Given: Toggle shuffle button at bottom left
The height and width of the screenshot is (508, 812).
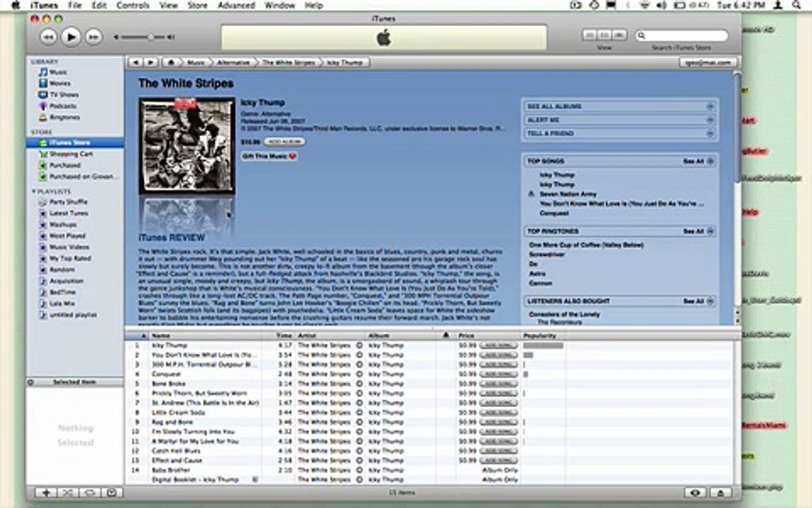Looking at the screenshot, I should click(x=68, y=492).
